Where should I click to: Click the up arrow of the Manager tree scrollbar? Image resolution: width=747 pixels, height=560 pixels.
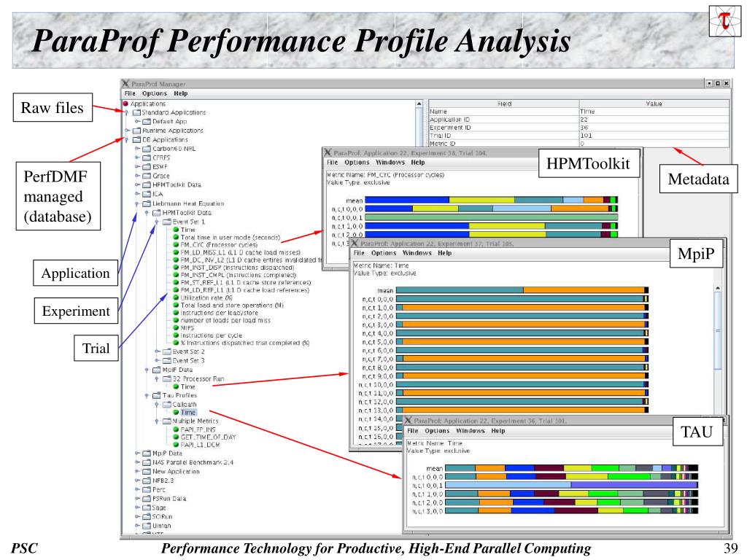419,104
